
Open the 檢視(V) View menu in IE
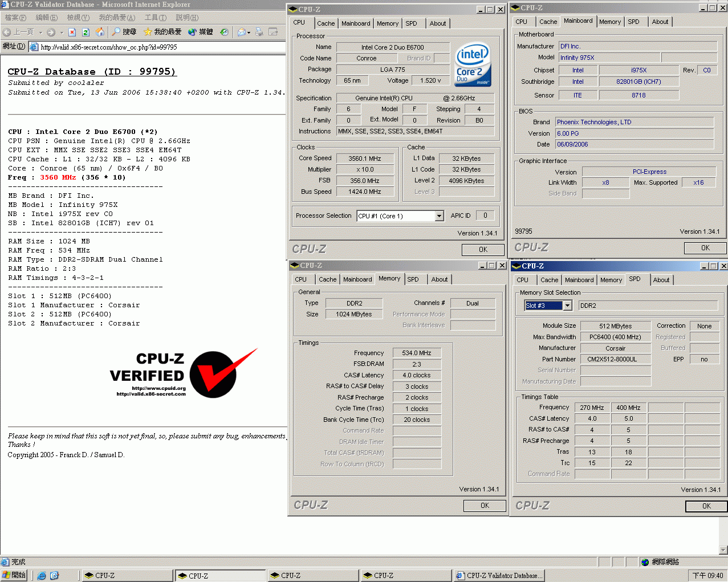(x=78, y=18)
